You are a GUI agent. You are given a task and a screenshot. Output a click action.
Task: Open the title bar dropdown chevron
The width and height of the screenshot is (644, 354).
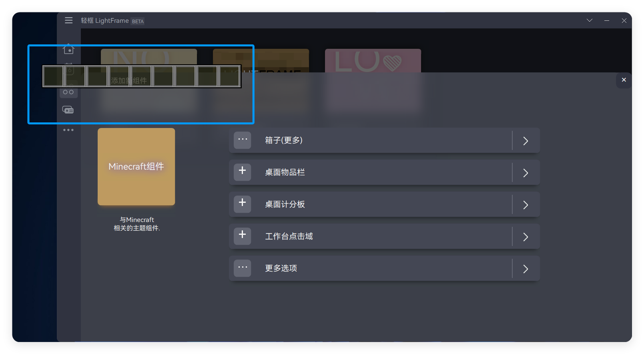(x=590, y=20)
